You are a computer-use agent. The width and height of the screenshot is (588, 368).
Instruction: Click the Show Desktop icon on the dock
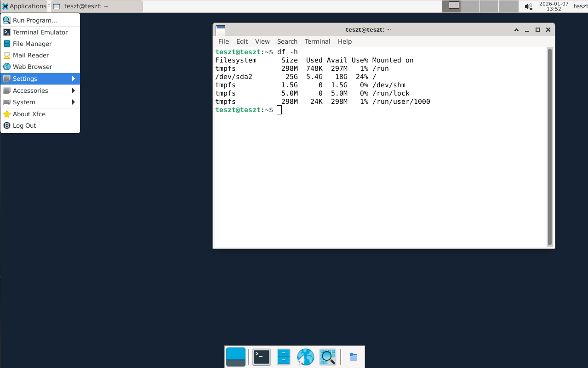pyautogui.click(x=235, y=357)
